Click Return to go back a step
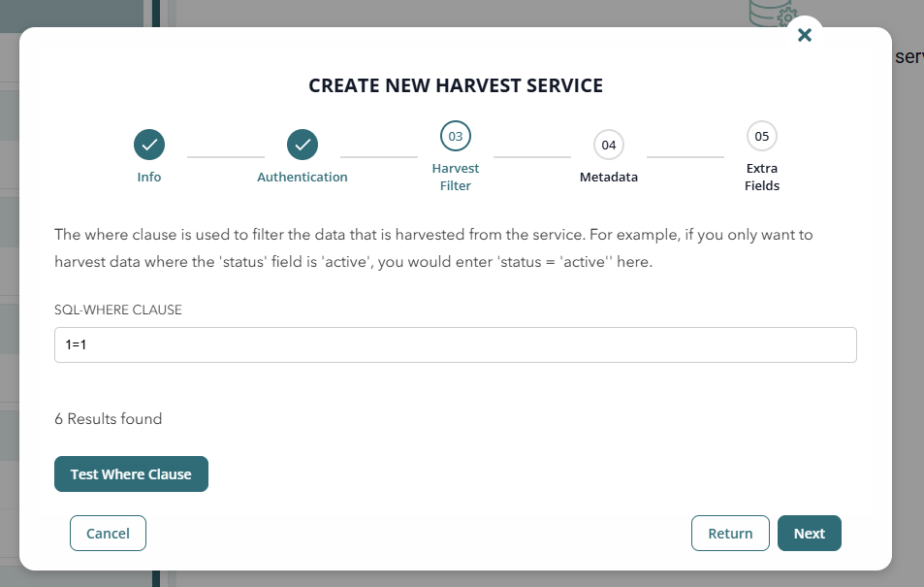The width and height of the screenshot is (924, 587). coord(730,533)
